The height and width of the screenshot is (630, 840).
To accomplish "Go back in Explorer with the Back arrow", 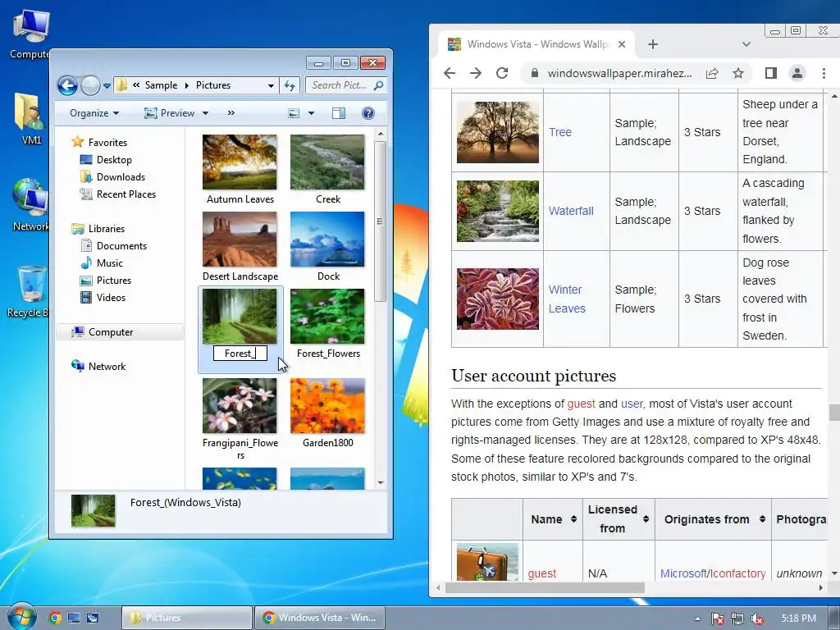I will point(67,85).
